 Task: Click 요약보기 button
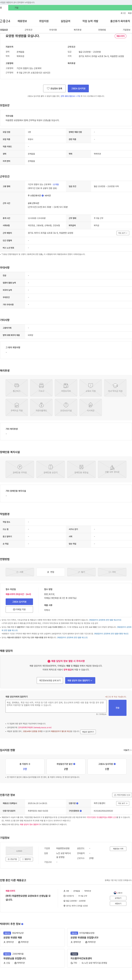[x=118, y=898]
